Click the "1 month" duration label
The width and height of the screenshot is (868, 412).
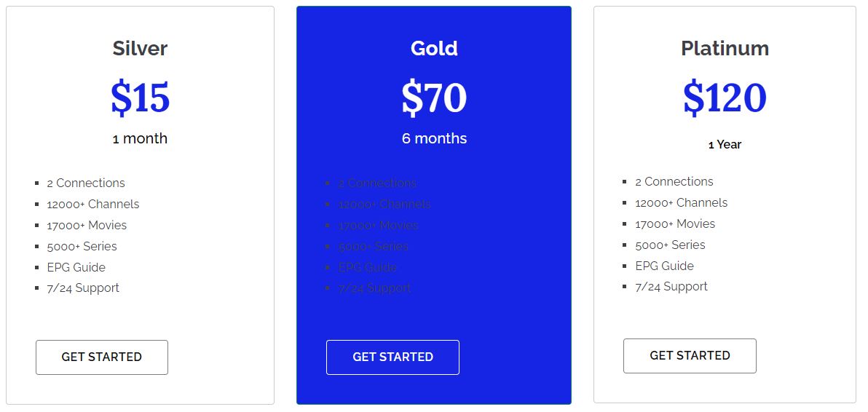click(140, 138)
